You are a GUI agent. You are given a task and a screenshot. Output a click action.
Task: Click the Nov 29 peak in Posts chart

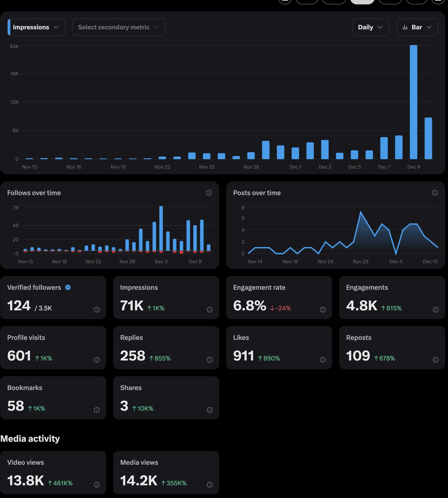point(361,212)
